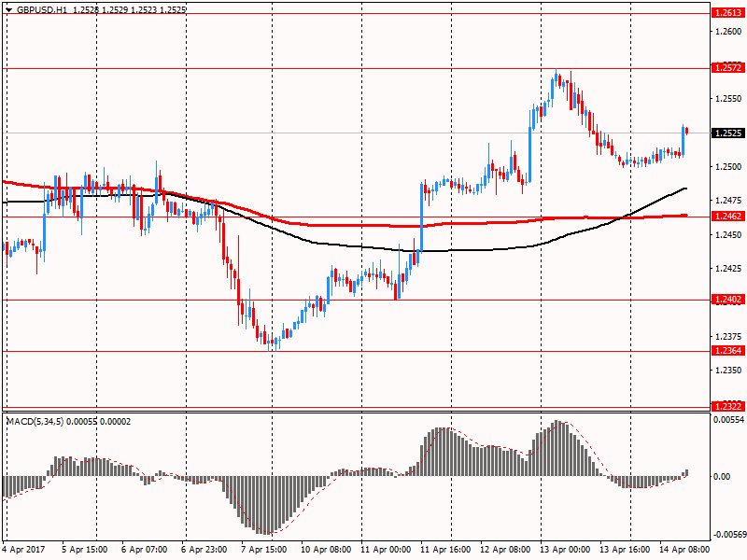747x560 pixels.
Task: Click the latest blue candlestick near 1.2525
Action: (684, 141)
